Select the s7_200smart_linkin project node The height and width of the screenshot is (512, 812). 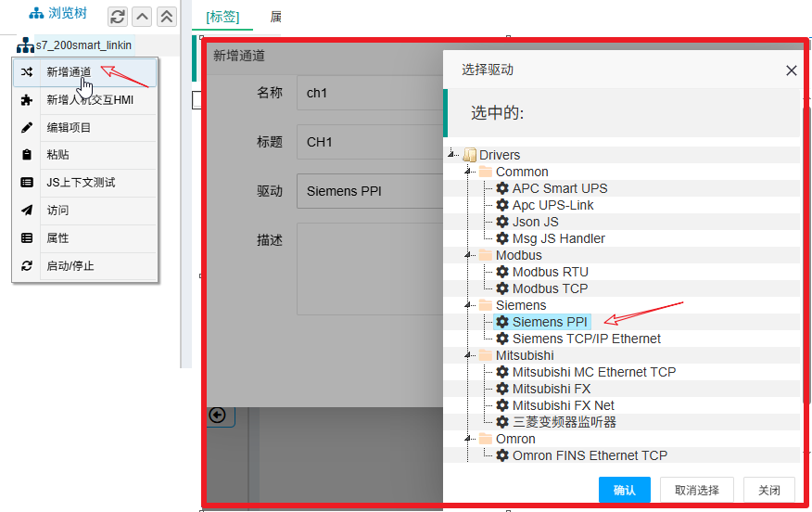point(84,45)
